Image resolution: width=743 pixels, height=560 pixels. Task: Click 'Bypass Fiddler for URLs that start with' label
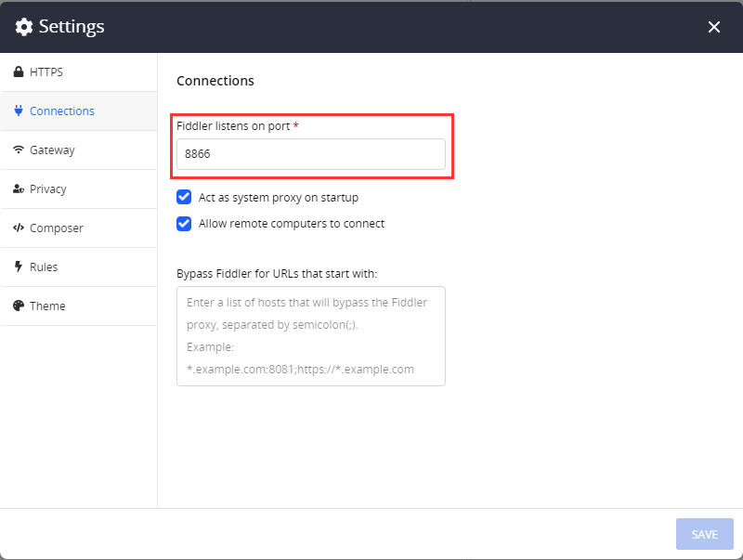click(277, 274)
